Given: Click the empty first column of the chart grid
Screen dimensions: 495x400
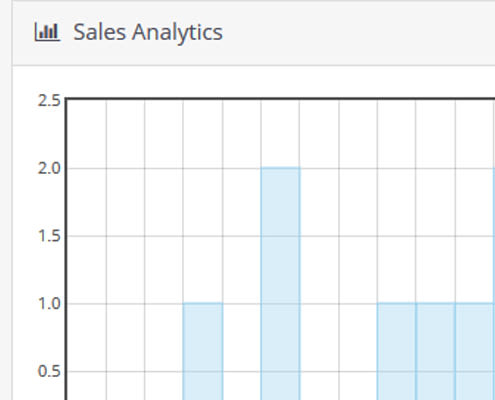Looking at the screenshot, I should [87, 250].
